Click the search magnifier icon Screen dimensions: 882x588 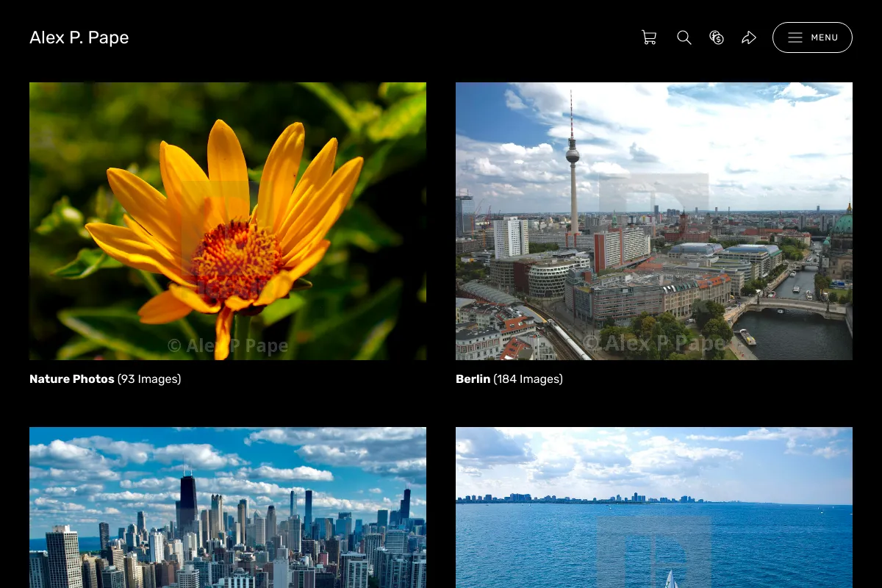(x=684, y=37)
